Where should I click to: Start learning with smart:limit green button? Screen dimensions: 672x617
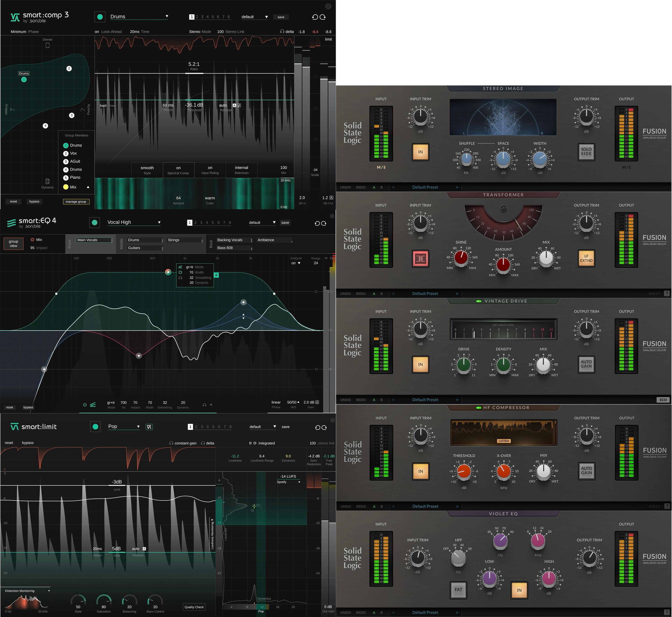pyautogui.click(x=95, y=427)
